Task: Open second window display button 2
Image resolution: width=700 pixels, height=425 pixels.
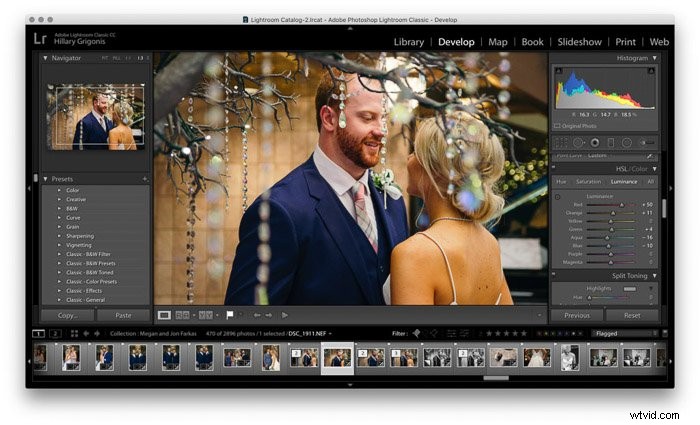Action: [x=55, y=333]
